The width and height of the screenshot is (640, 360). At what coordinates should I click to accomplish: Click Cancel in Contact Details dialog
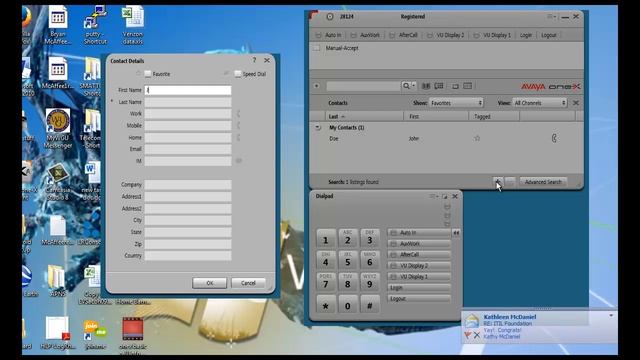coord(248,283)
